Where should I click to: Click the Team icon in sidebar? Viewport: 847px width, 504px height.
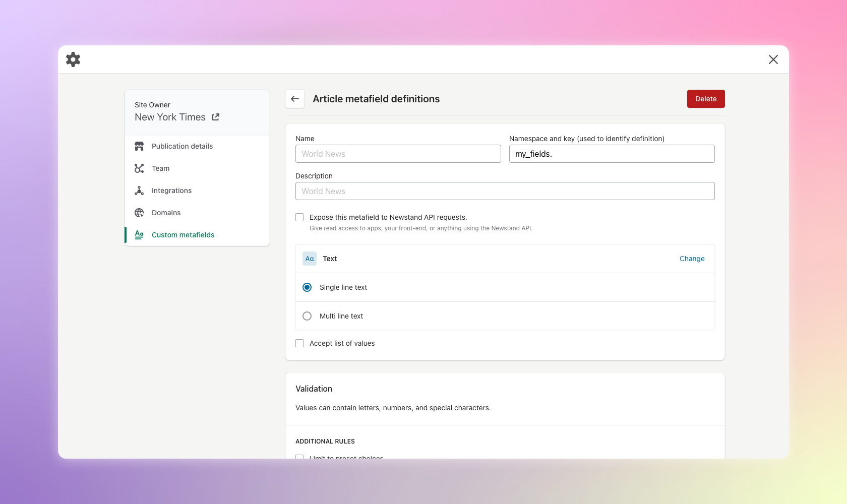coord(139,168)
